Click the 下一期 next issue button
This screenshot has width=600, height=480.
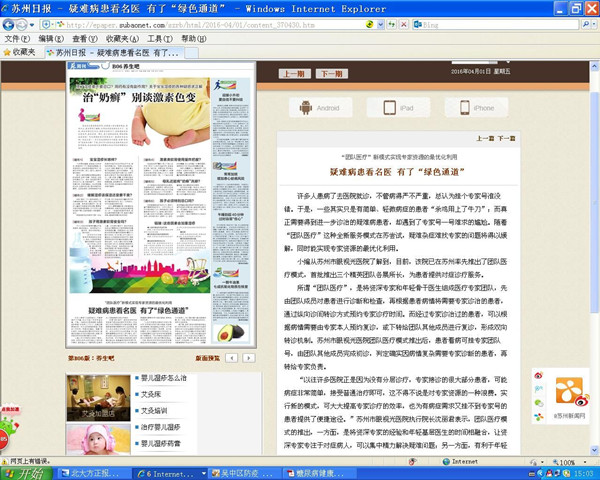(330, 73)
